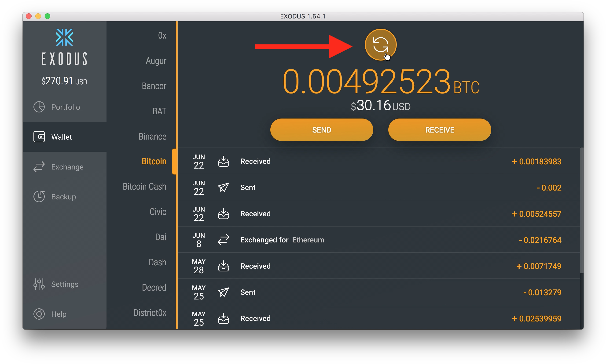Click the Bitcoin refresh sync icon
The height and width of the screenshot is (364, 606).
380,45
